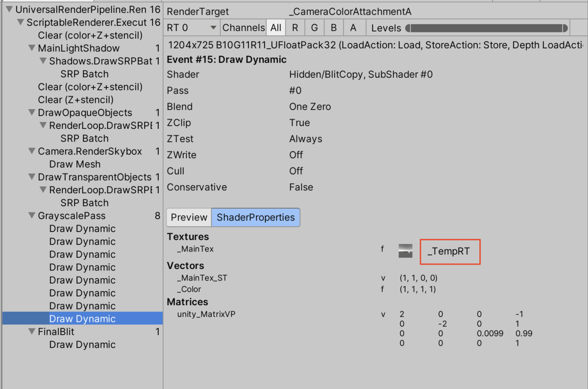Screen dimensions: 588x389
Task: Select the ScriptableRenderer.Execute row label
Action: 87,23
